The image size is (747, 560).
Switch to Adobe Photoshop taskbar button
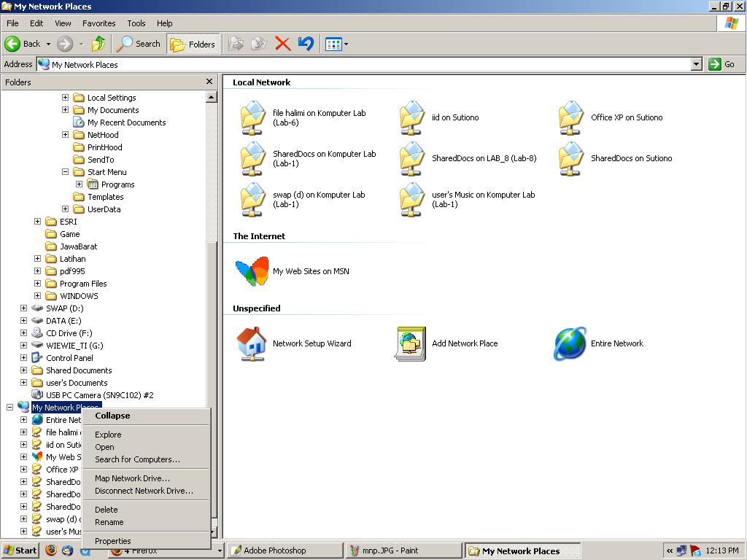click(285, 551)
